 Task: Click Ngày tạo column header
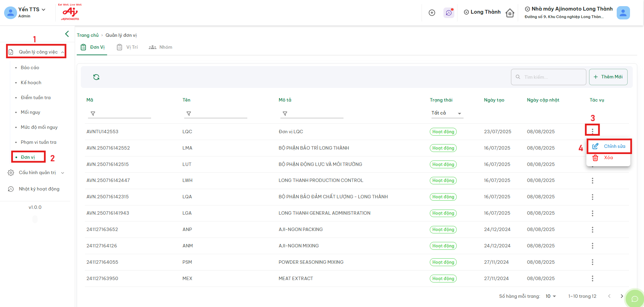[x=494, y=100]
